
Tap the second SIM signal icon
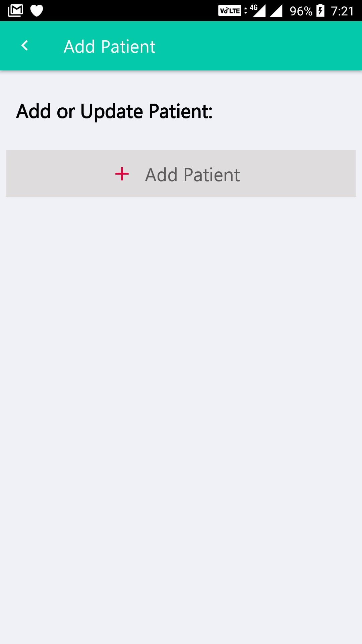click(276, 10)
